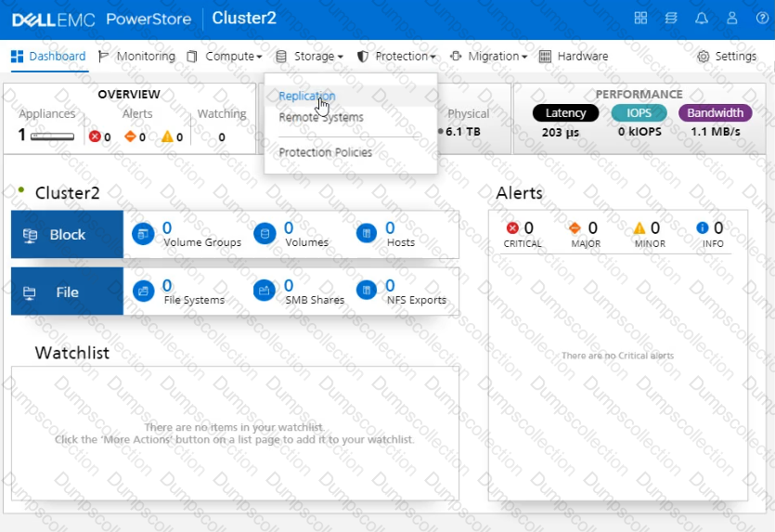Select Replication from Protection menu
Image resolution: width=775 pixels, height=532 pixels.
pyautogui.click(x=307, y=96)
